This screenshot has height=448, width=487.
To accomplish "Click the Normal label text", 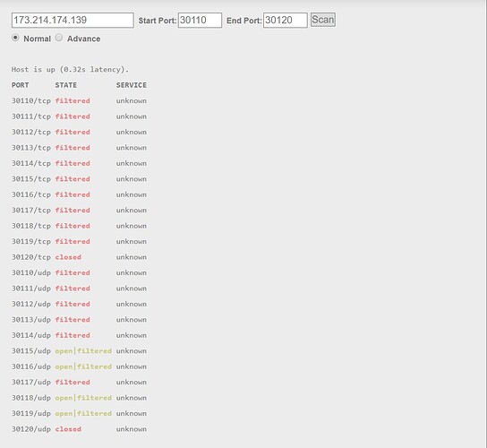I will click(x=37, y=39).
